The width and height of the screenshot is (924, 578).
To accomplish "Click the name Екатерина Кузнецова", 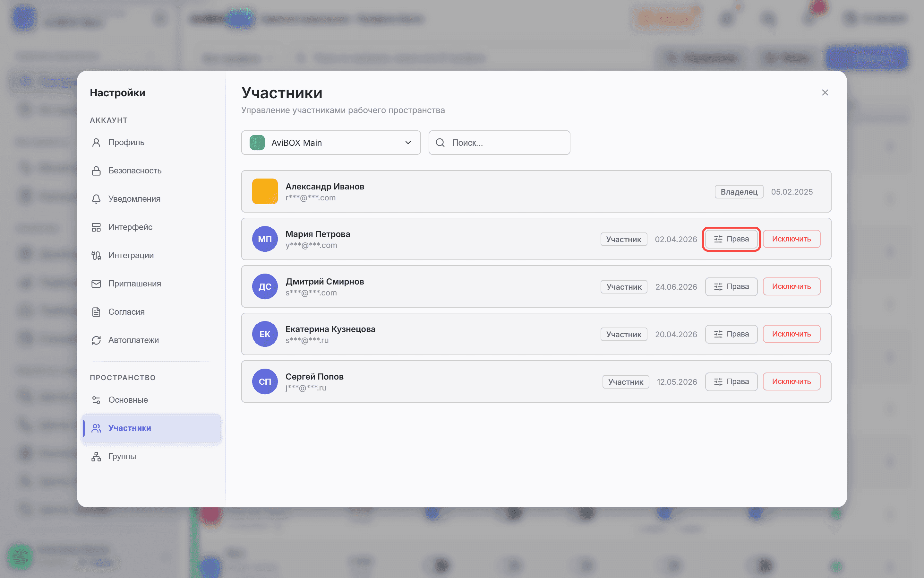I will (331, 329).
